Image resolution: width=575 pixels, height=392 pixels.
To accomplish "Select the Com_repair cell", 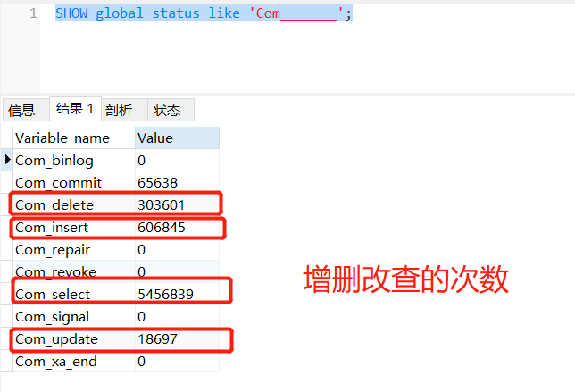I will (x=74, y=250).
